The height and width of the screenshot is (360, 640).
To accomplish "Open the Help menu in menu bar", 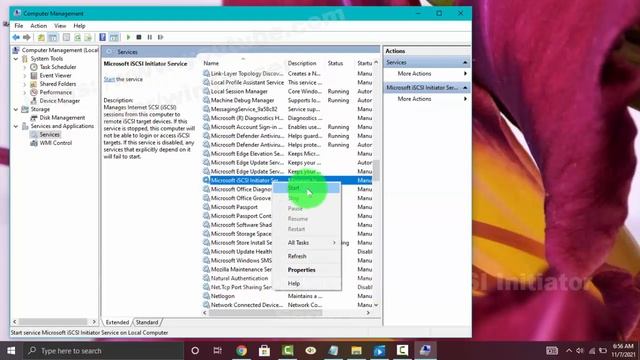I will coord(79,26).
